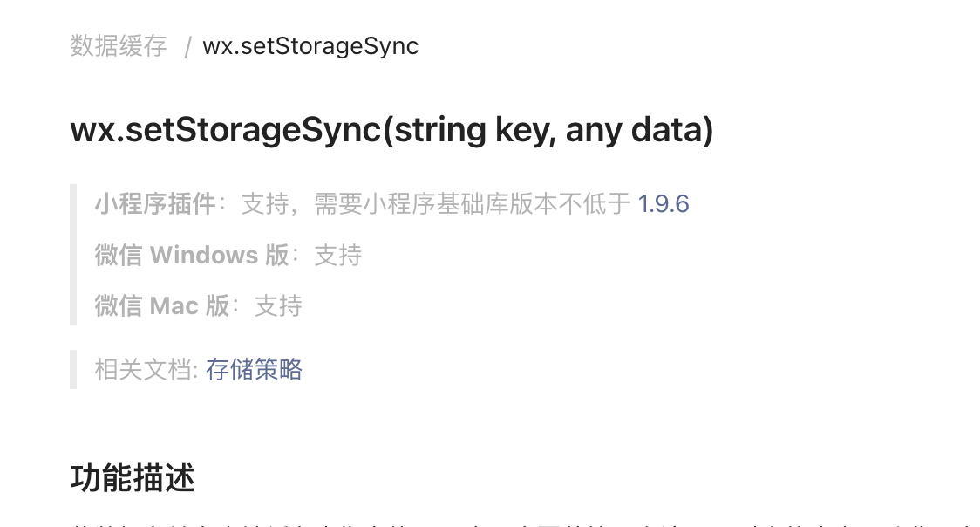This screenshot has height=527, width=980.
Task: Click 支持 after 微信 Mac 版
Action: pyautogui.click(x=278, y=306)
